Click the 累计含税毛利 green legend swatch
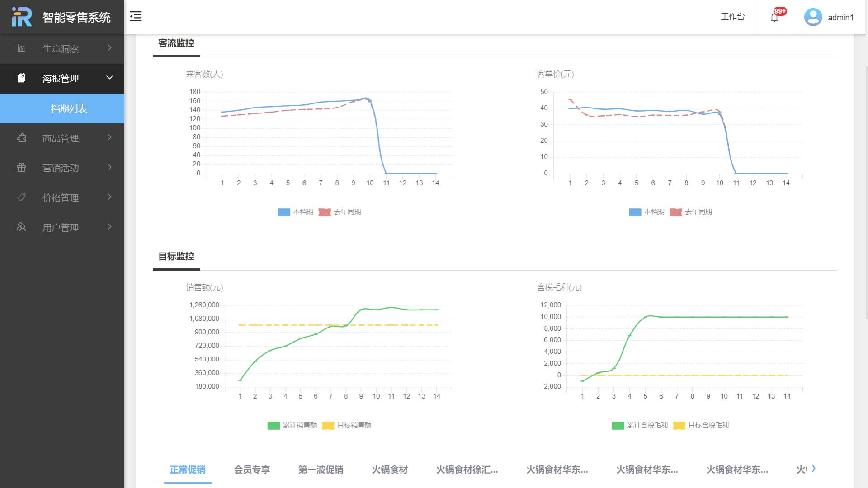The width and height of the screenshot is (868, 488). pyautogui.click(x=618, y=425)
